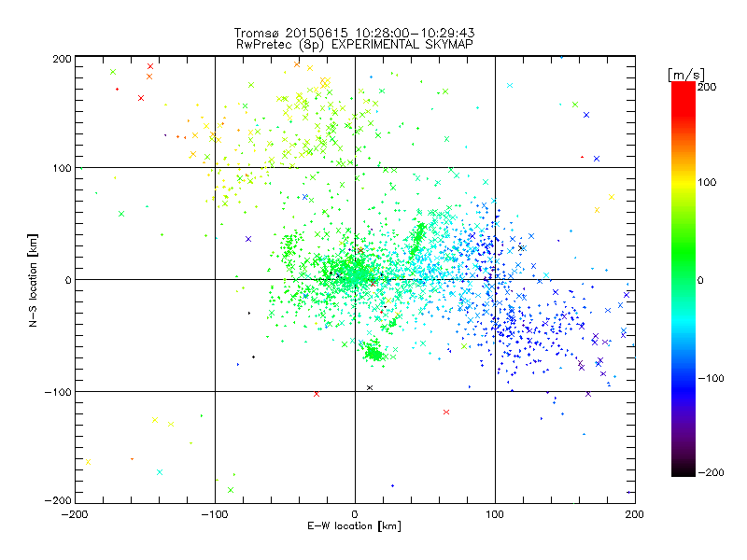Click the dense green cluster south of center
Screen dimensions: 747x560
tap(373, 354)
